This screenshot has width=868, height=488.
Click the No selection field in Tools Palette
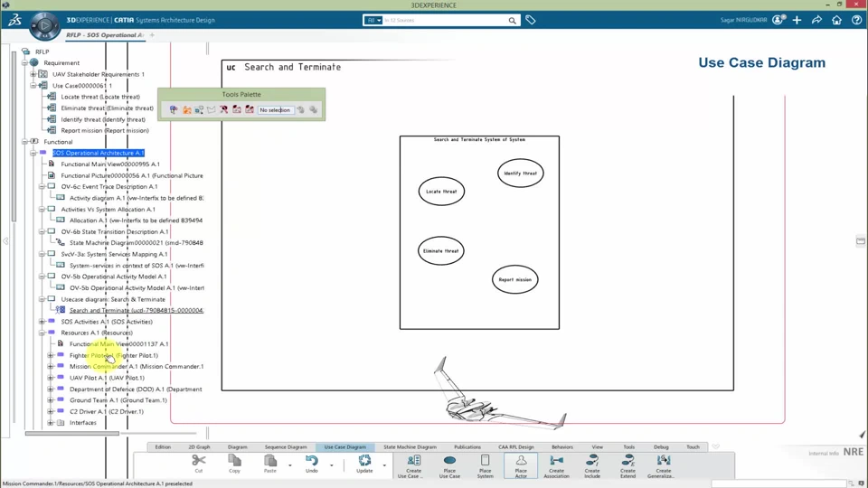pyautogui.click(x=276, y=110)
